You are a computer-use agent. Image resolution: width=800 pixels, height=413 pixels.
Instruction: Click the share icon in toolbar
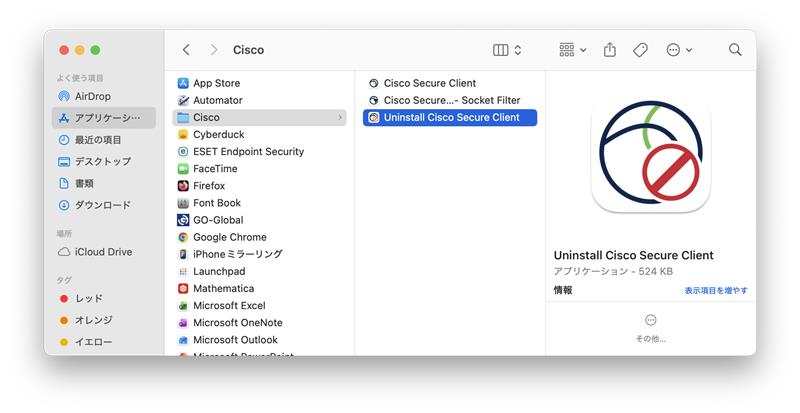[x=610, y=50]
